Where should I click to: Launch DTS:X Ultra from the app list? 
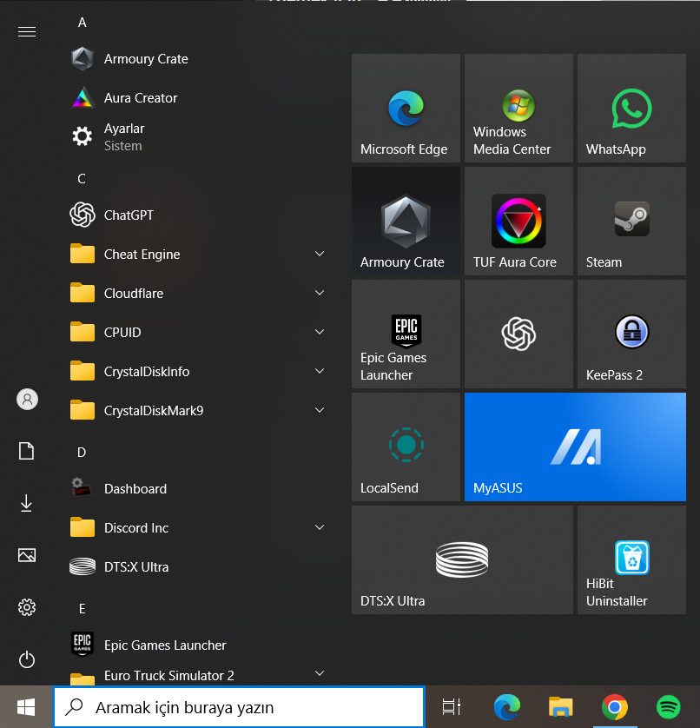tap(197, 566)
